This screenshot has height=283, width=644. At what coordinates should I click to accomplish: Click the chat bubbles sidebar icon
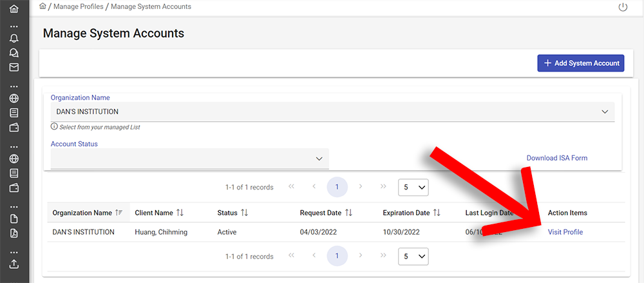(14, 53)
